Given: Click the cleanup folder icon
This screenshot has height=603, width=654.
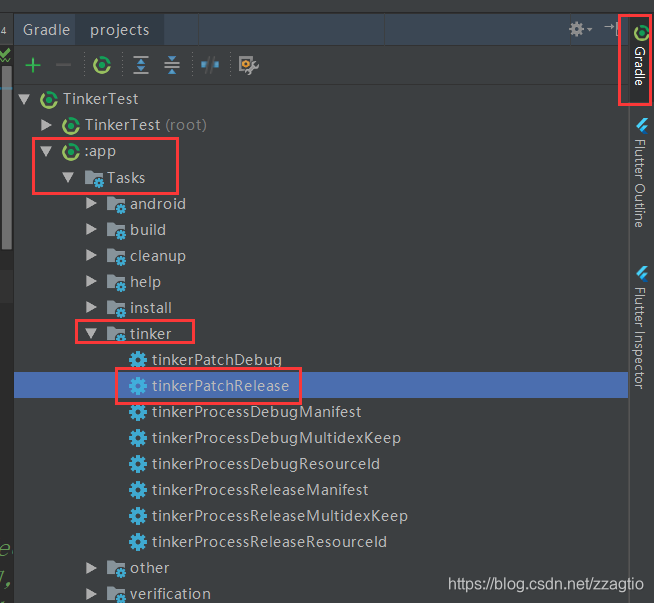Looking at the screenshot, I should click(x=116, y=257).
